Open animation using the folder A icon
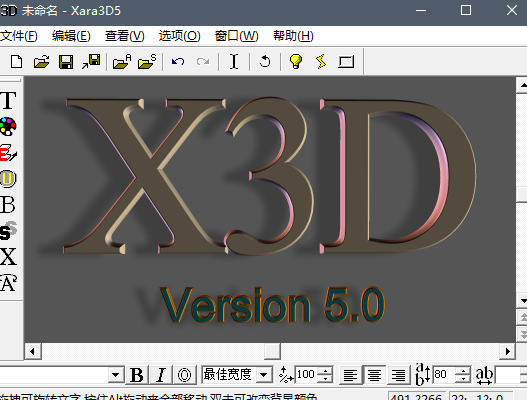Screen dimensions: 527x400 click(122, 62)
